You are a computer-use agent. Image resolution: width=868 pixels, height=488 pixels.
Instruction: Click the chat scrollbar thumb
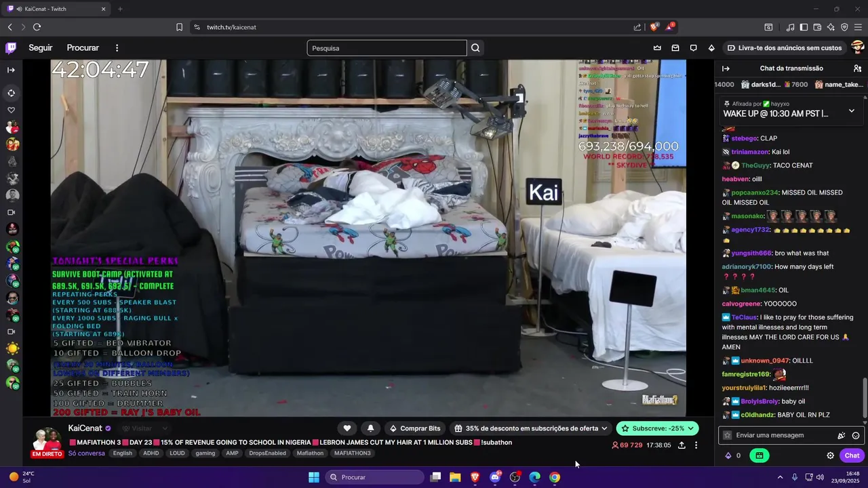864,397
